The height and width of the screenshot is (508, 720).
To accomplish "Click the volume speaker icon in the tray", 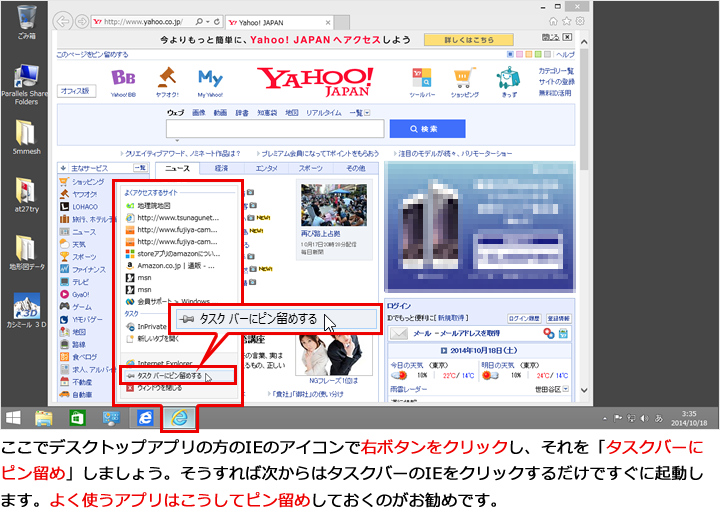I will point(644,418).
